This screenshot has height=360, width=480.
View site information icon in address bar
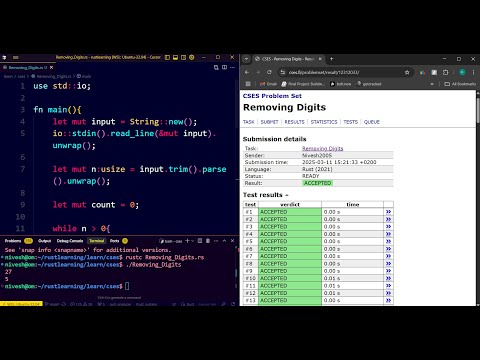[283, 72]
